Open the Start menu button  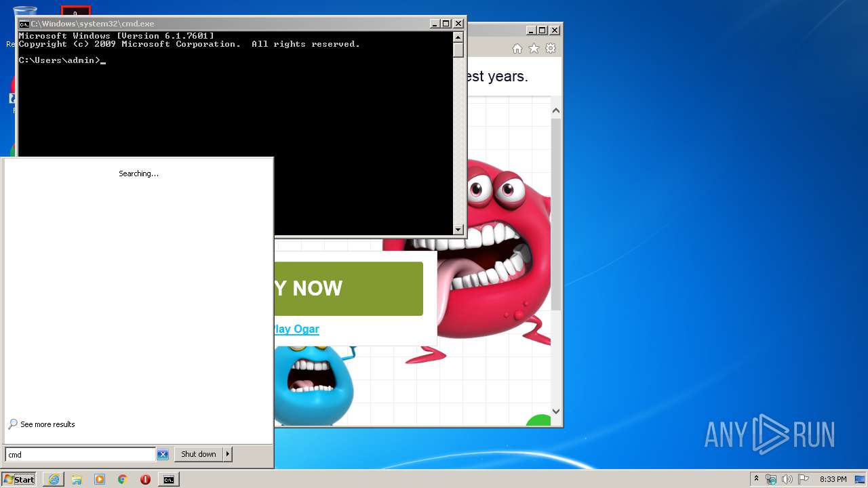pyautogui.click(x=19, y=479)
